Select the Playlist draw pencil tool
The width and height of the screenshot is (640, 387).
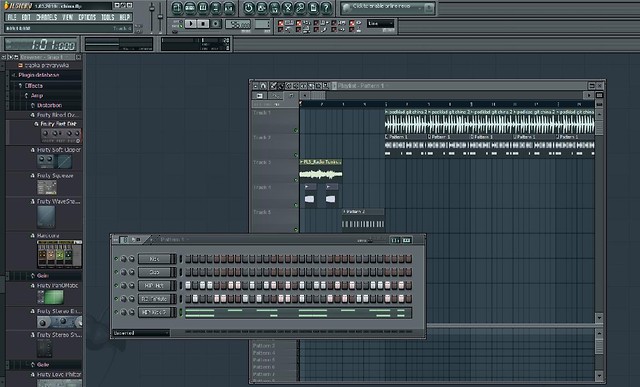pos(273,86)
